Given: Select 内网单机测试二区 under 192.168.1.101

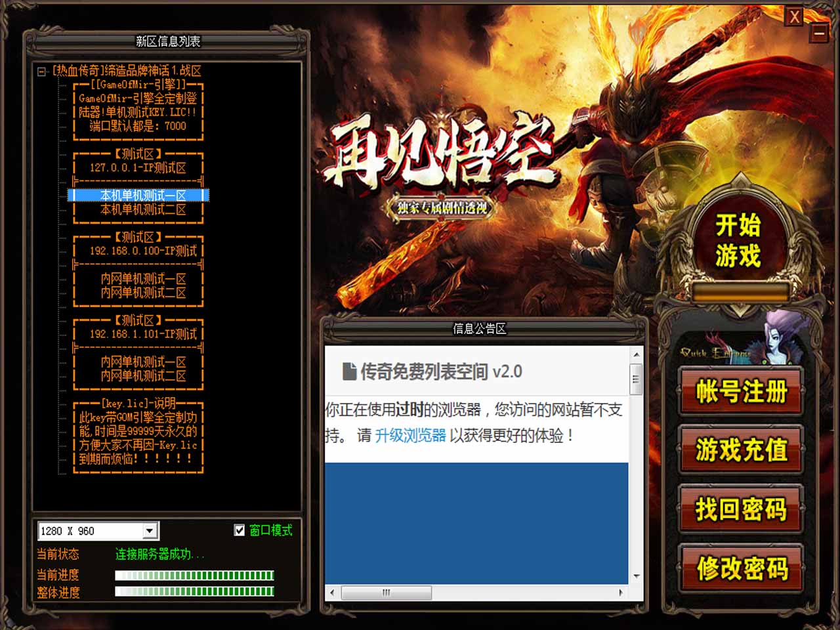Looking at the screenshot, I should click(x=143, y=376).
